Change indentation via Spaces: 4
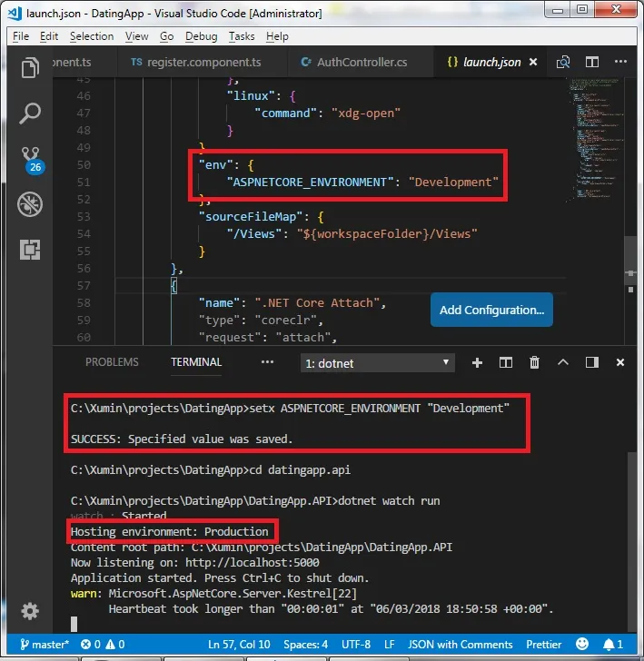 coord(305,645)
